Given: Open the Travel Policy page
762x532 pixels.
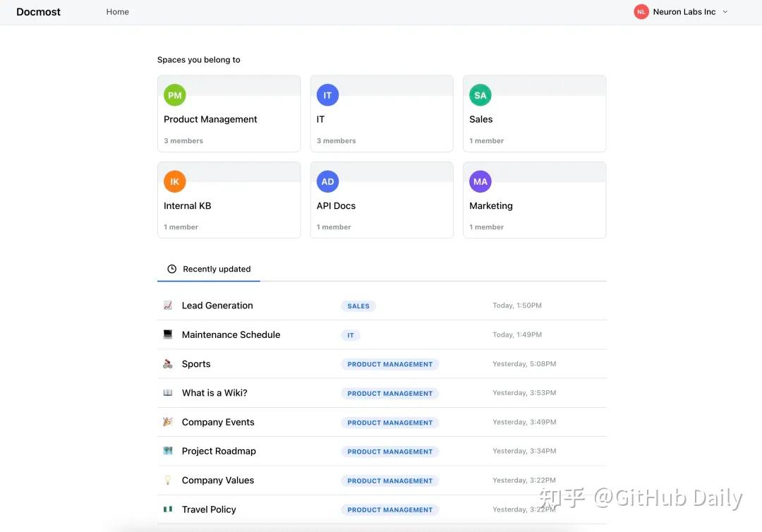Looking at the screenshot, I should 208,509.
